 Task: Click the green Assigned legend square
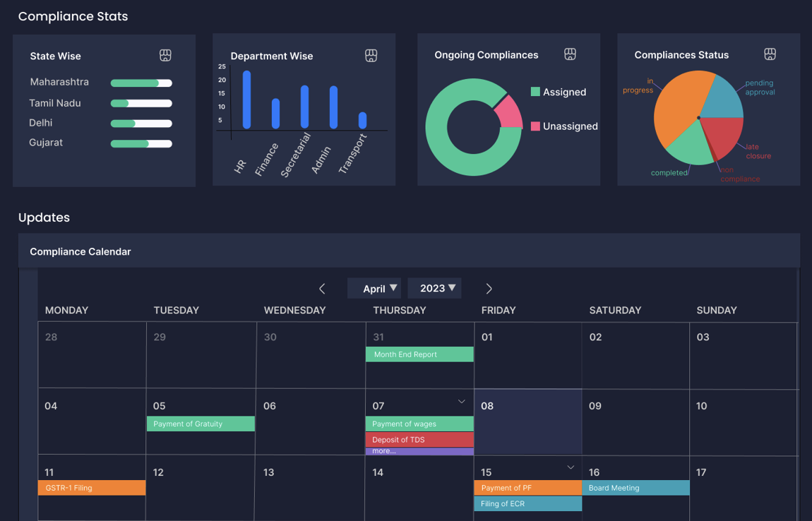coord(535,92)
